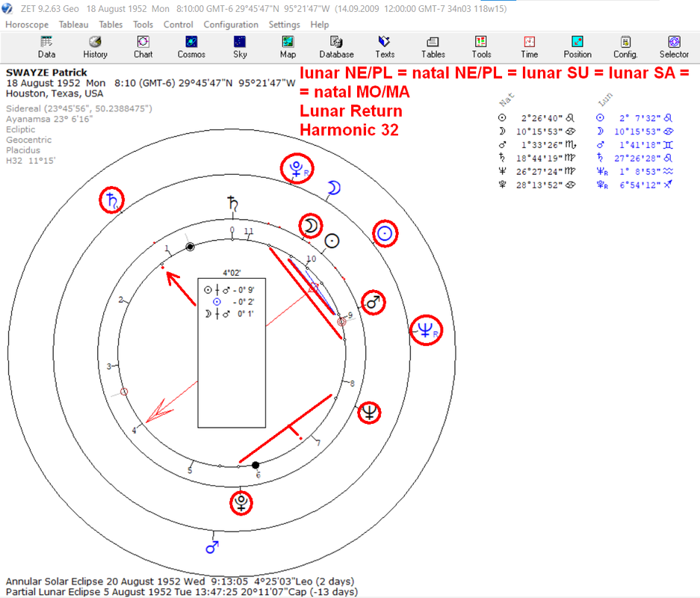Open the Settings menu
Screen dimensions: 700x598
click(284, 25)
